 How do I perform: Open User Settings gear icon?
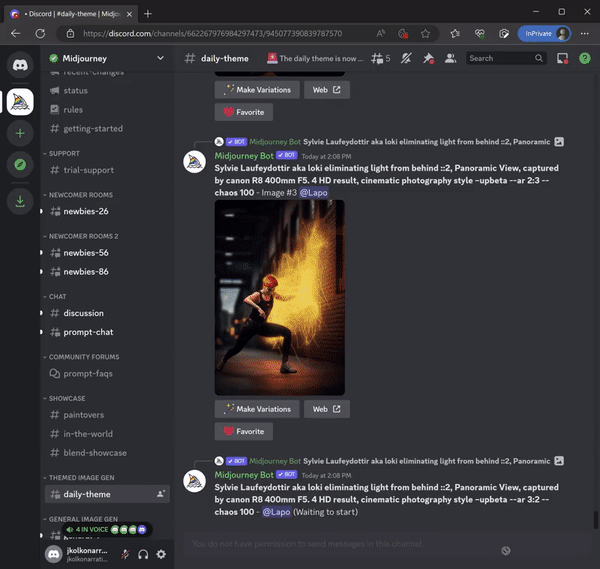pyautogui.click(x=161, y=554)
